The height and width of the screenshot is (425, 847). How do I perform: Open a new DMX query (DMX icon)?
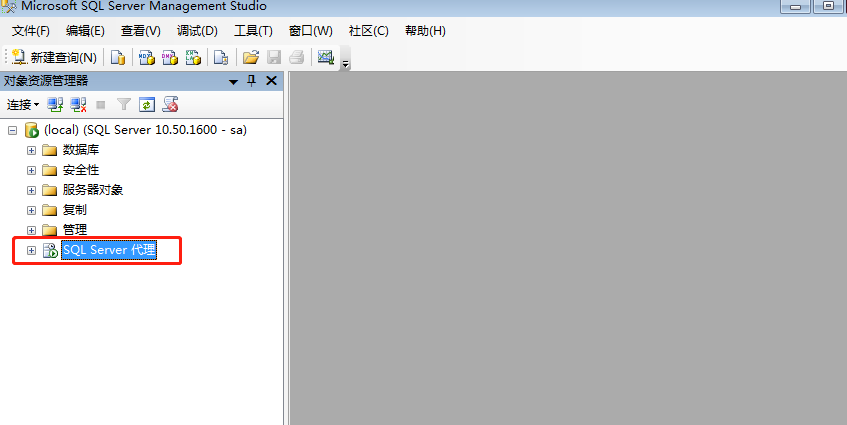coord(170,57)
